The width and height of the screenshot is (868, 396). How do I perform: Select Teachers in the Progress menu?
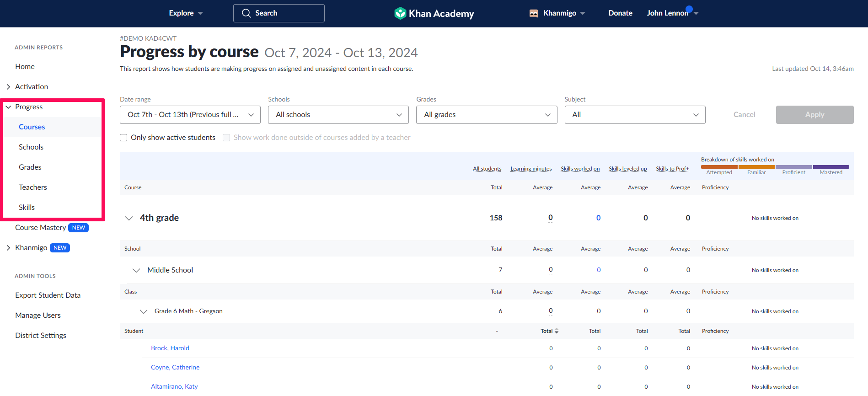coord(33,187)
